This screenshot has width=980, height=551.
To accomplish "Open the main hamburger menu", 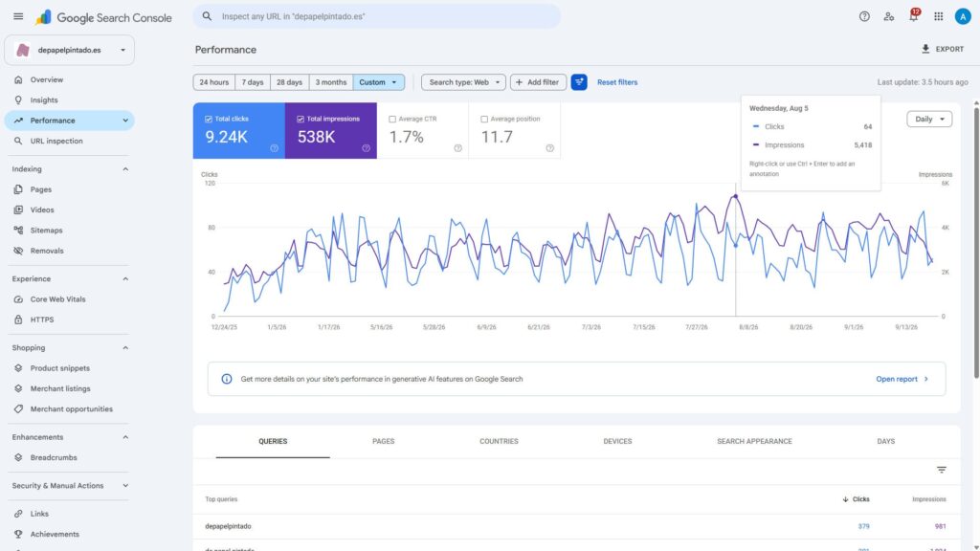I will click(18, 17).
